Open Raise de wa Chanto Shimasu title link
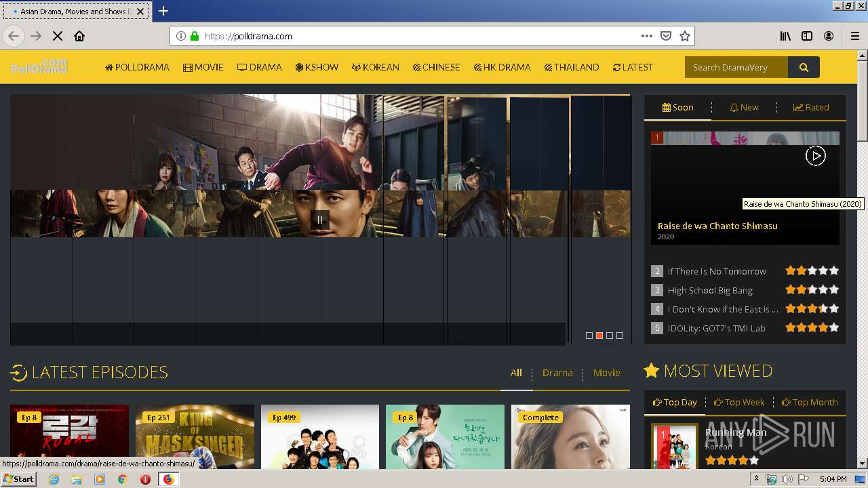Image resolution: width=868 pixels, height=488 pixels. 717,226
